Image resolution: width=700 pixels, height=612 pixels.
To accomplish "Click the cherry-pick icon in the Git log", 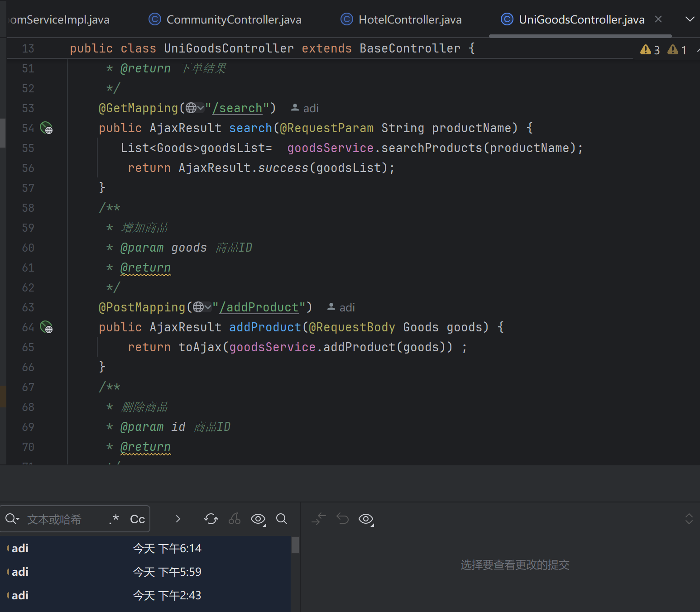I will tap(235, 519).
